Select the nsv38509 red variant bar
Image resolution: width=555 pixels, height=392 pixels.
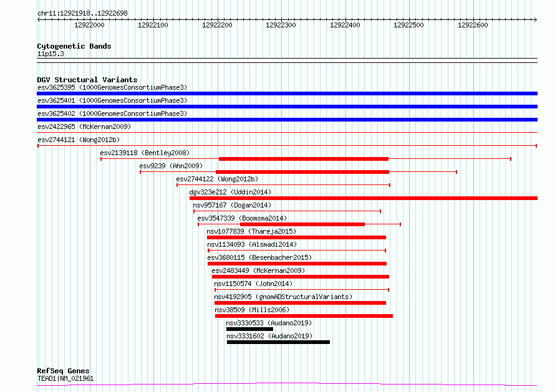(x=304, y=316)
